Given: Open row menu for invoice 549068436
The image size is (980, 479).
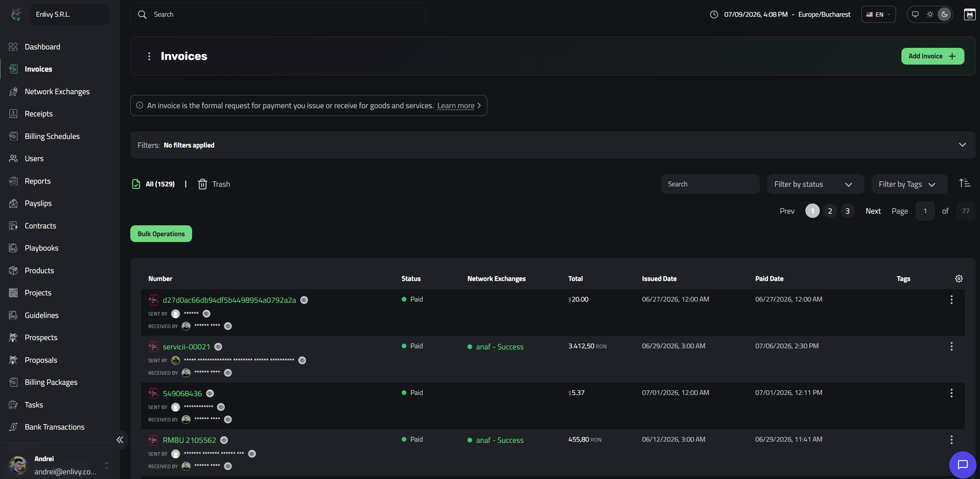Looking at the screenshot, I should [952, 393].
